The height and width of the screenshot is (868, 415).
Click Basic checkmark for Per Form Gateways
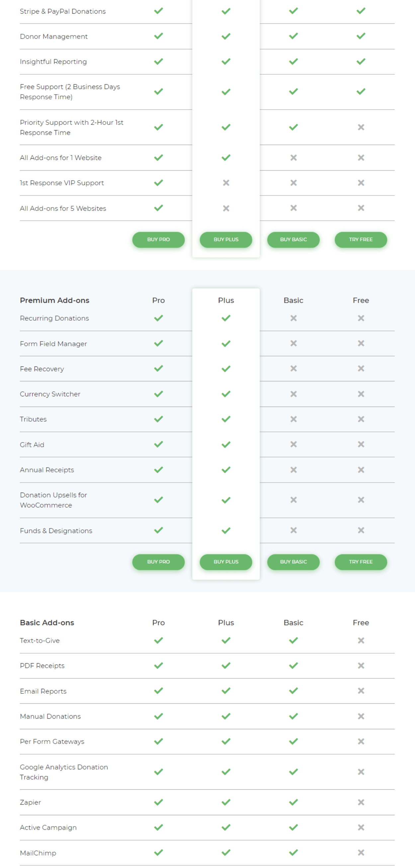[x=293, y=741]
